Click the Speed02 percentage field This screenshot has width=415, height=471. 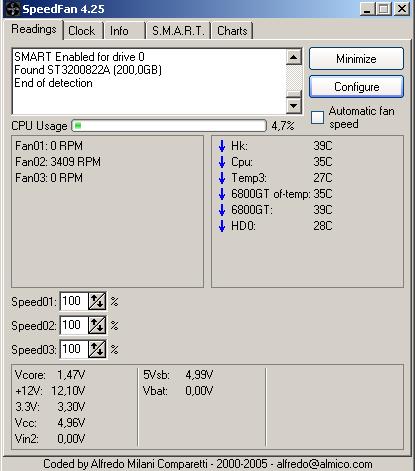click(x=74, y=325)
